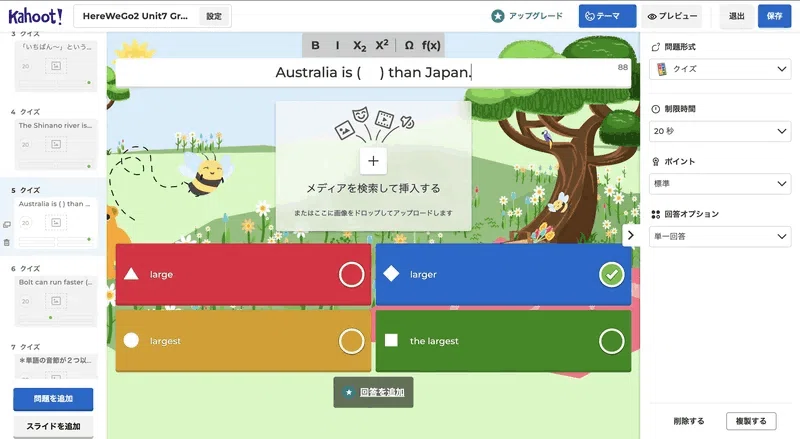
Task: Click スライドを追加 button
Action: pos(53,426)
